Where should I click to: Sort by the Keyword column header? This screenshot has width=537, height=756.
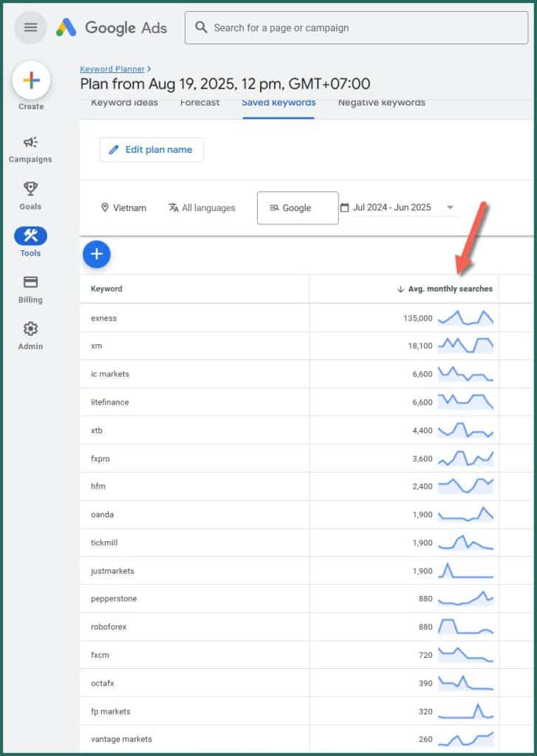pyautogui.click(x=106, y=289)
